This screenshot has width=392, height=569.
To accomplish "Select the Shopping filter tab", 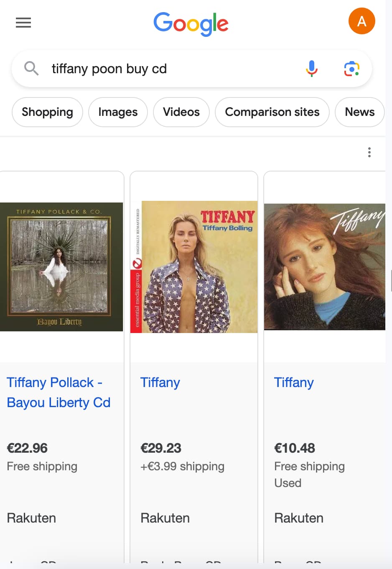I will 47,112.
